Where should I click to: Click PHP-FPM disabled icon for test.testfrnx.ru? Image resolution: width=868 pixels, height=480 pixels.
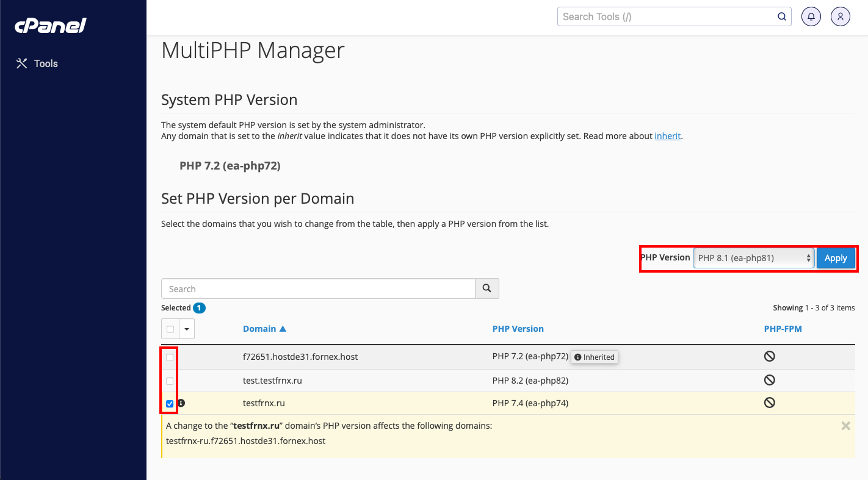[x=770, y=380]
